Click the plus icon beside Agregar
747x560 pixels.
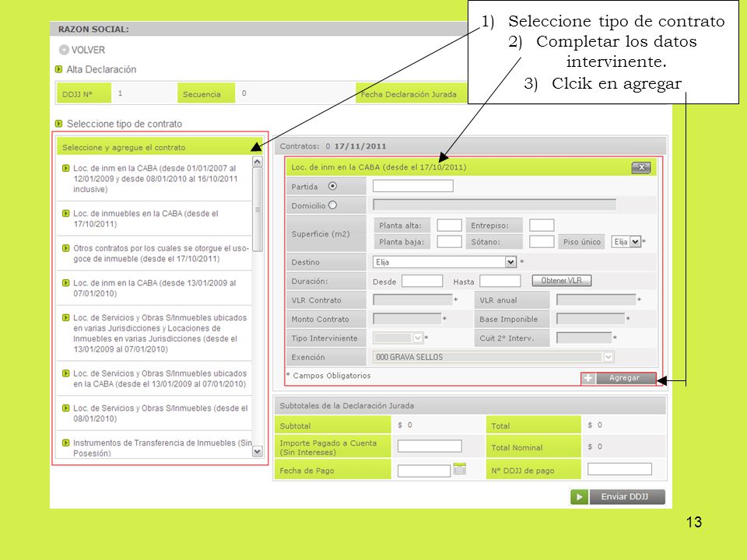point(588,378)
